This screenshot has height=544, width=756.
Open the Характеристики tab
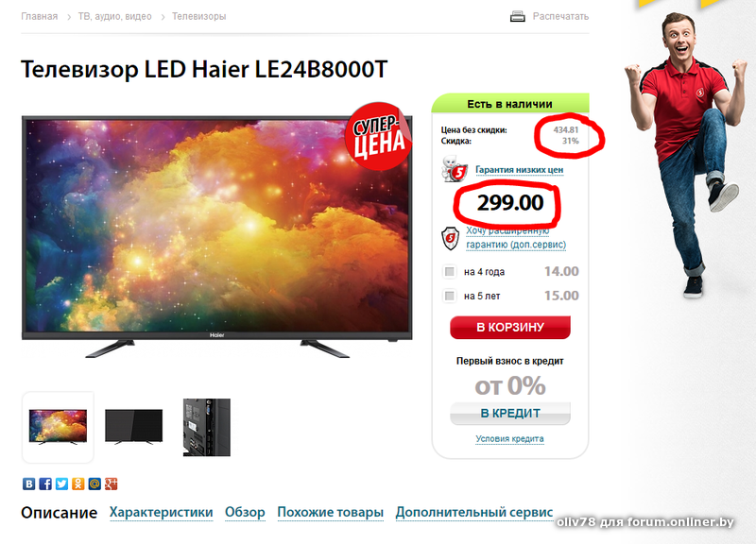point(161,512)
